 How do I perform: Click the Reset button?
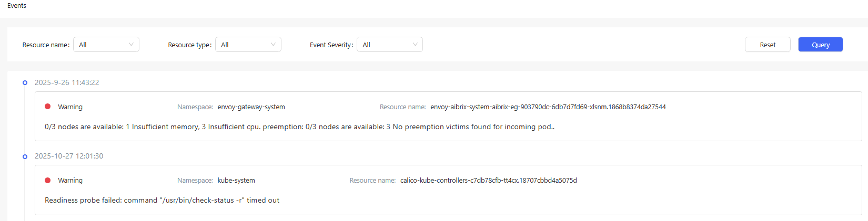(x=767, y=45)
